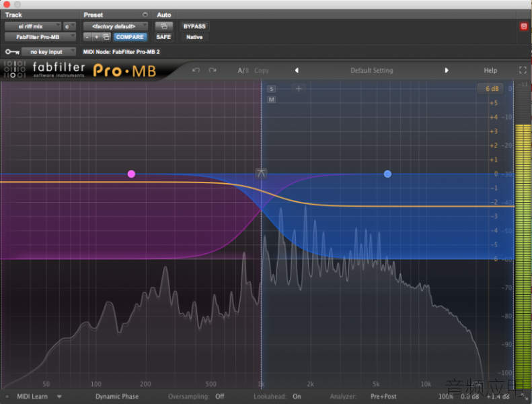This screenshot has width=532, height=404.
Task: Click the FabFilter logo icon
Action: pos(14,69)
